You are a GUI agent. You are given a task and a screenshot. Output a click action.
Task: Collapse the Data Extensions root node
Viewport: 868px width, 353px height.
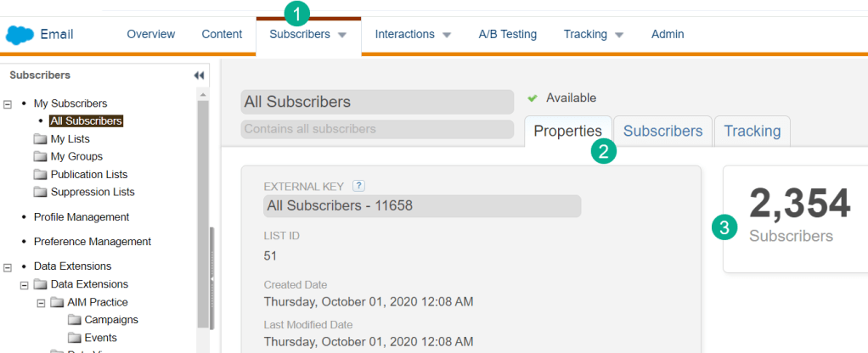(x=8, y=266)
